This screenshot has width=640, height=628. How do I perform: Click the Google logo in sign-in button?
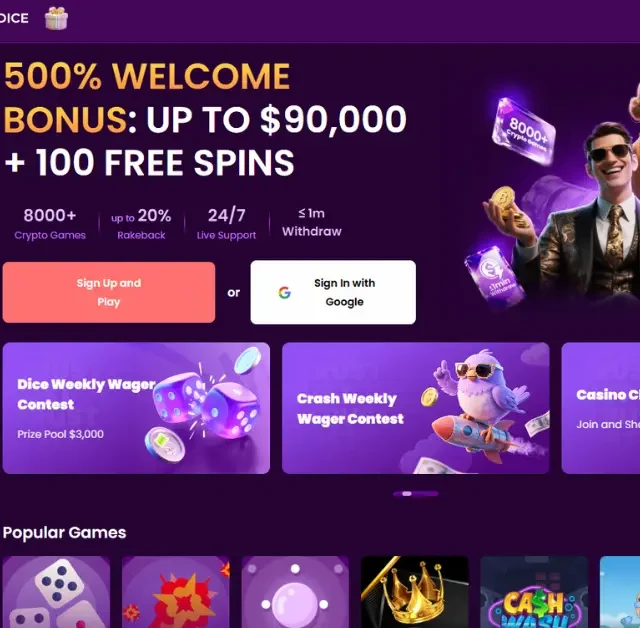click(284, 293)
